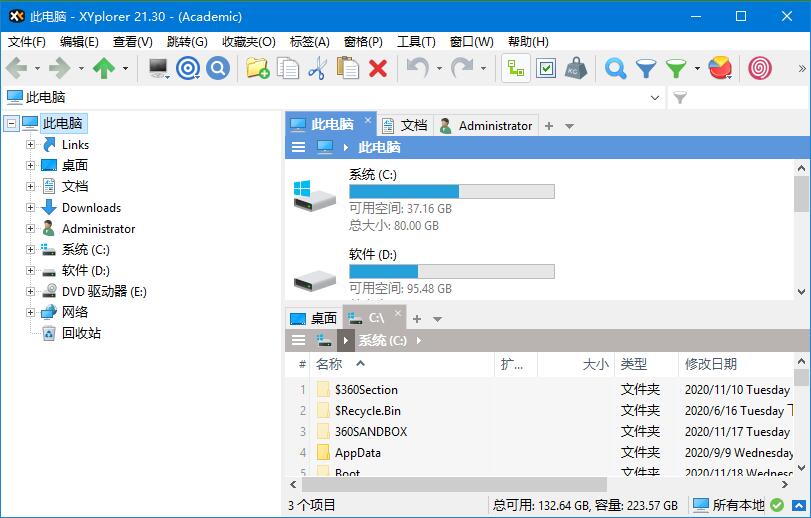Click the round magnifier Find icon
This screenshot has height=518, width=811.
pyautogui.click(x=218, y=68)
